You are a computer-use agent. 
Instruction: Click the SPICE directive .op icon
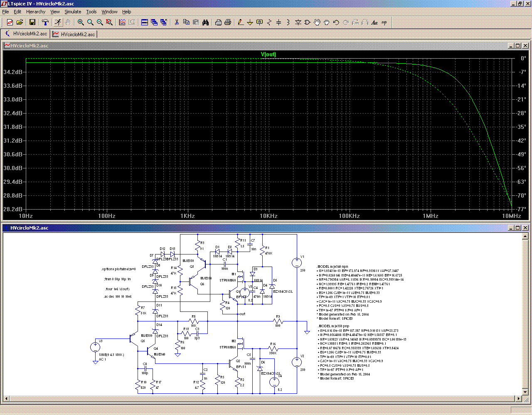coord(384,22)
